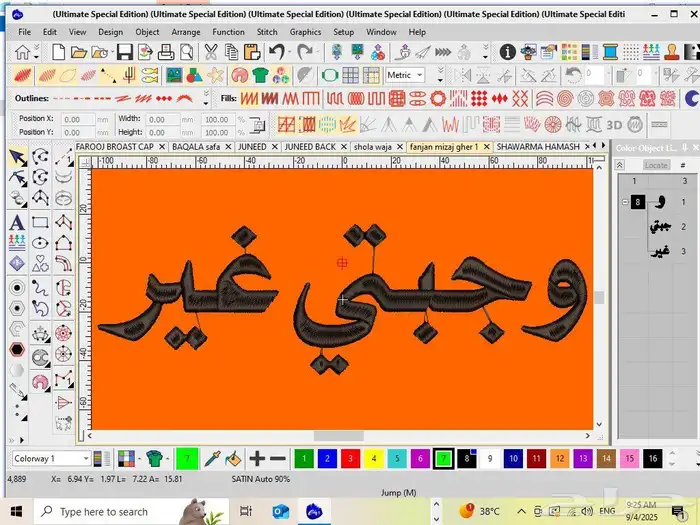Cut selection with scissors icon
This screenshot has height=525, width=700.
click(210, 52)
